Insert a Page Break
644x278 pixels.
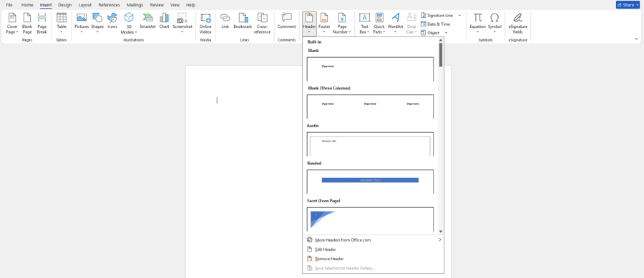[42, 24]
